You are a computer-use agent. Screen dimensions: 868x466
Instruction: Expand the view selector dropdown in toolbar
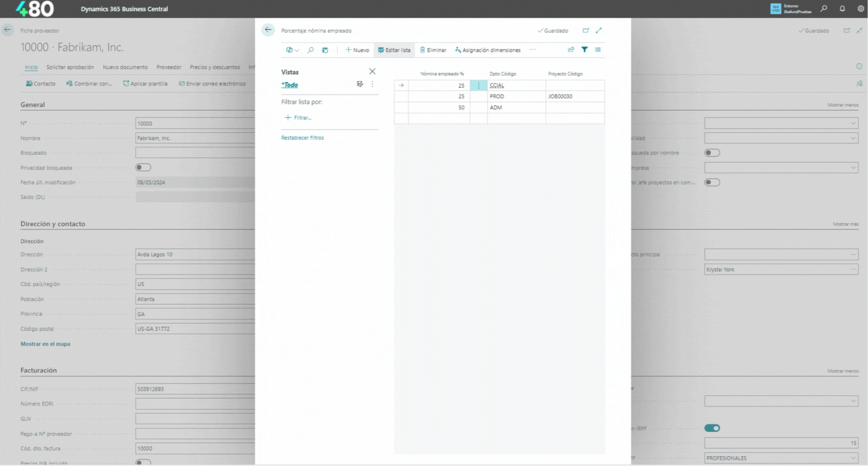(x=292, y=50)
